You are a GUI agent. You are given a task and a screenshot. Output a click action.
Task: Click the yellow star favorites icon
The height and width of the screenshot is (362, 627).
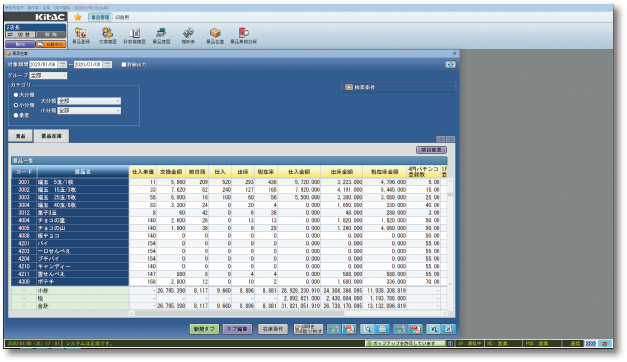(x=78, y=17)
